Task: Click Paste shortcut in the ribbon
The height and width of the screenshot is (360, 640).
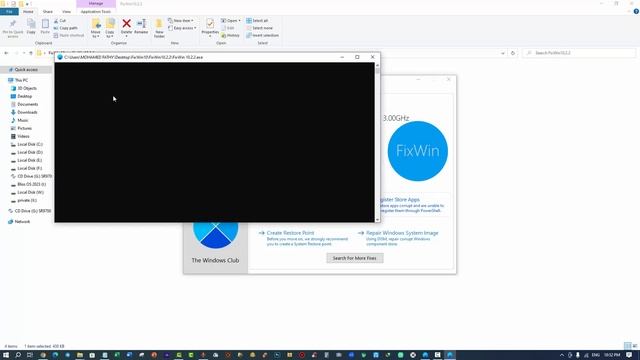Action: click(x=69, y=36)
